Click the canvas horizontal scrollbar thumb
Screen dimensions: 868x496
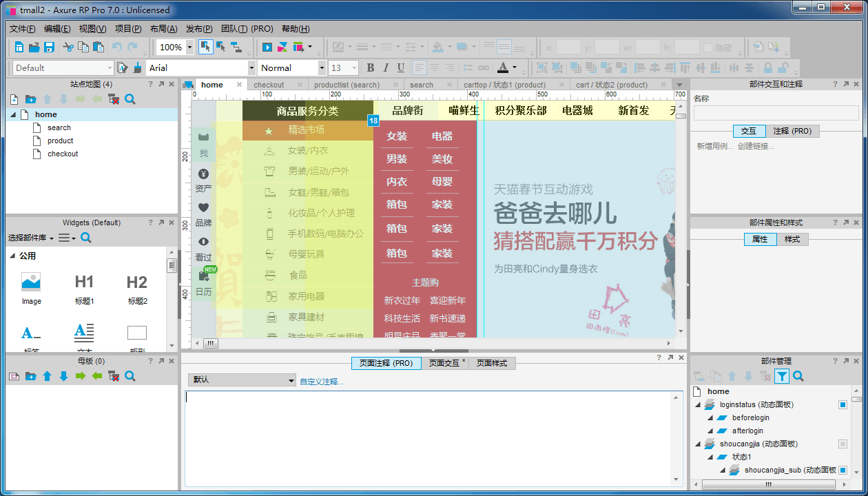tap(211, 343)
